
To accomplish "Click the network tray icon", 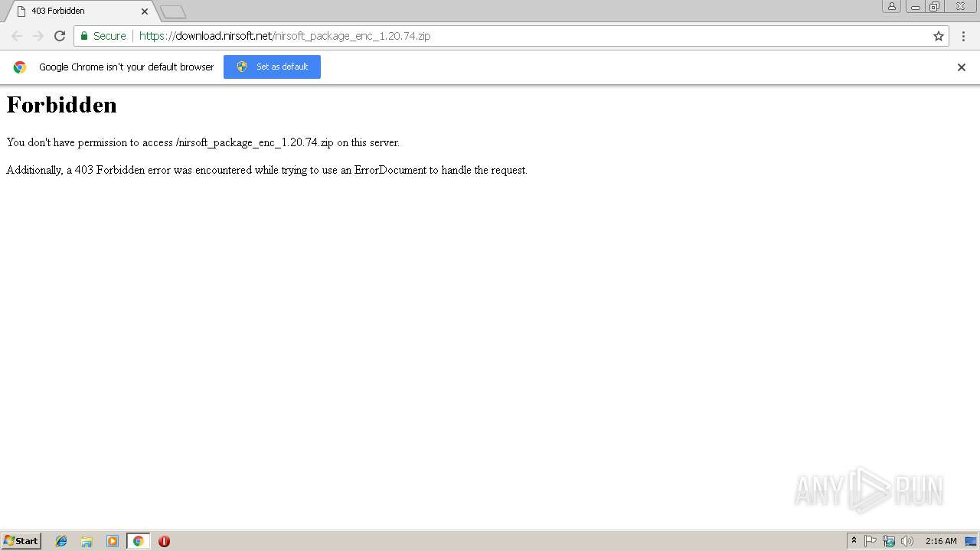I will (x=889, y=541).
